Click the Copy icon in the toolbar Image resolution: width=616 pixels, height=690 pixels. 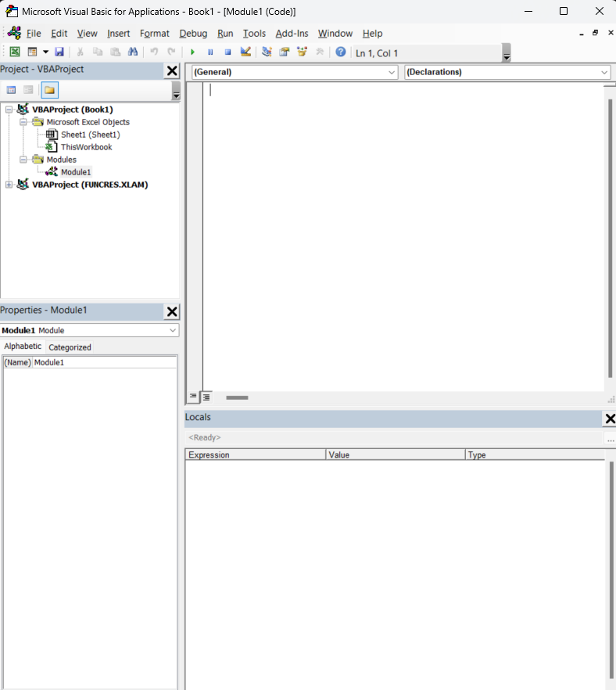coord(98,52)
